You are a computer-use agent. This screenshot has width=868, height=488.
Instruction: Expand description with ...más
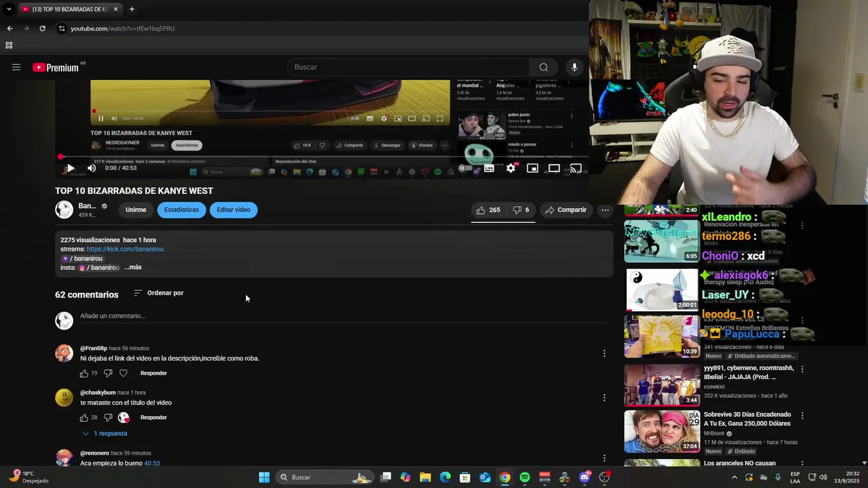point(133,268)
